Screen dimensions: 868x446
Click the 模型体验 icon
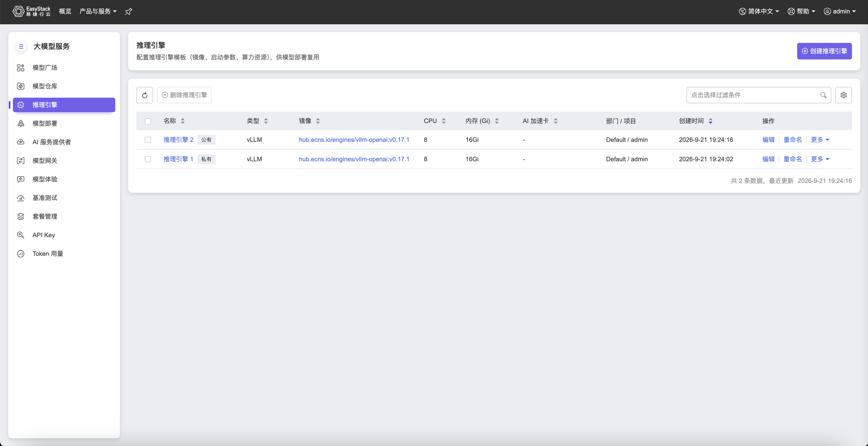point(21,179)
